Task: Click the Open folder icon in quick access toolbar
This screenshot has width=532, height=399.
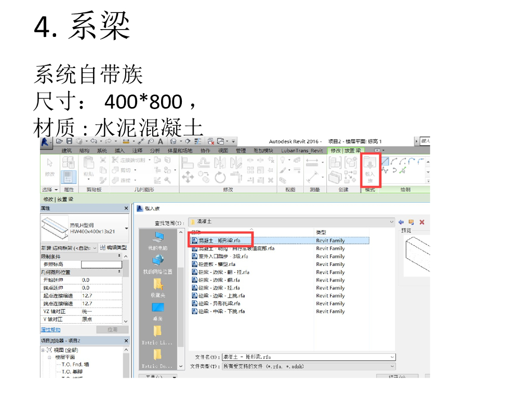Action: 59,141
